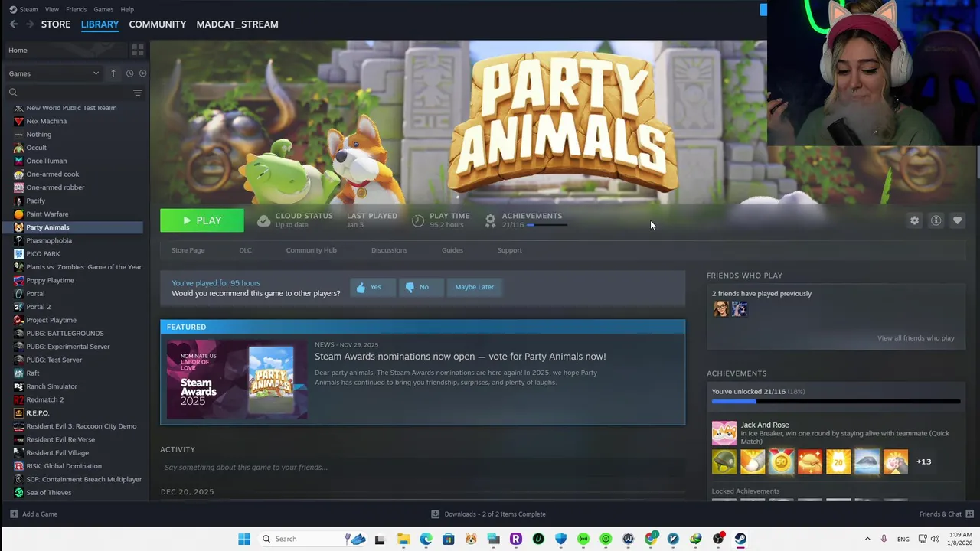The height and width of the screenshot is (551, 980).
Task: Go forward with the right arrow
Action: point(30,24)
